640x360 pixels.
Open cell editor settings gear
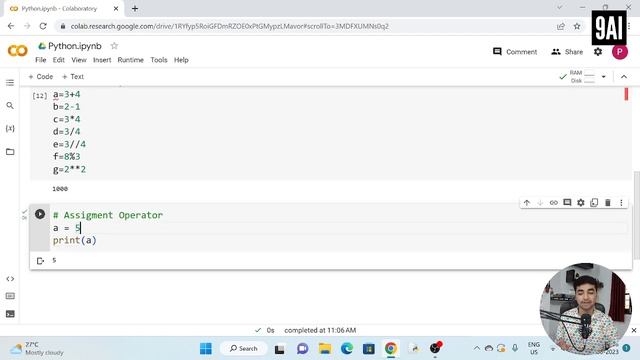[580, 202]
